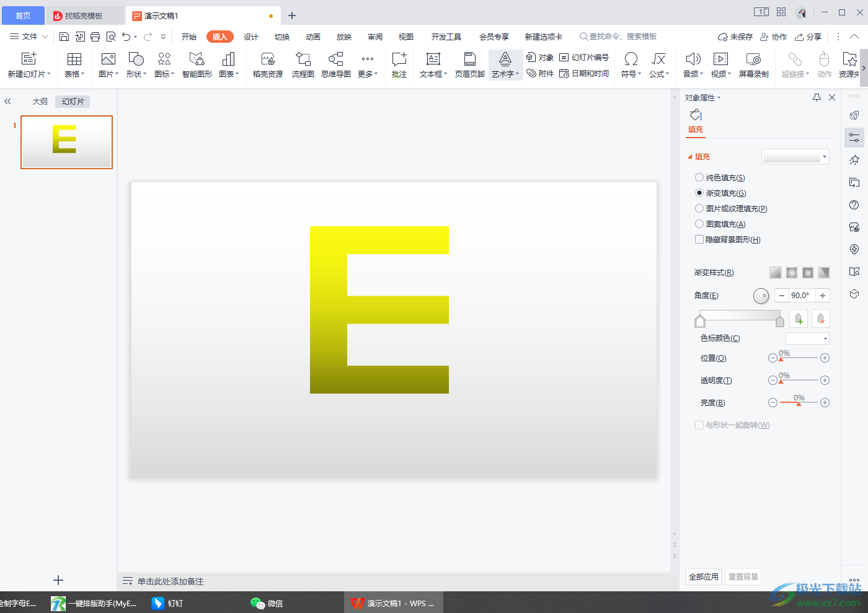The height and width of the screenshot is (613, 868).
Task: Insert Date and Time (日期和时间)
Action: [x=584, y=73]
